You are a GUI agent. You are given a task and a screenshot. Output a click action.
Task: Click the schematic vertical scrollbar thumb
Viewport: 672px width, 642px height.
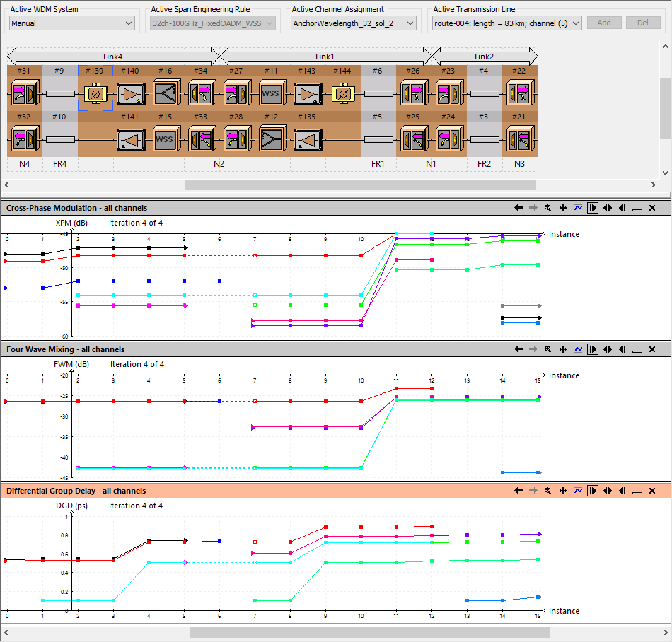(x=665, y=108)
